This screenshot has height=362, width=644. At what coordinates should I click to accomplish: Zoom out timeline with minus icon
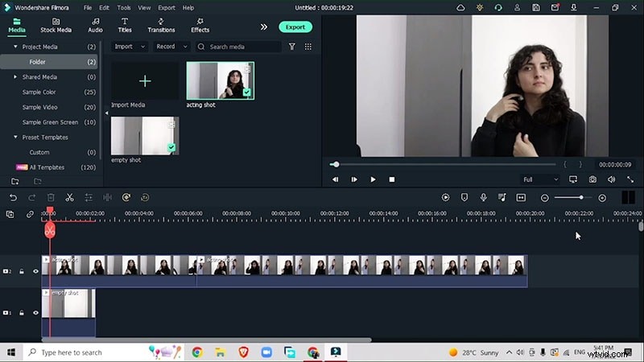pyautogui.click(x=545, y=198)
